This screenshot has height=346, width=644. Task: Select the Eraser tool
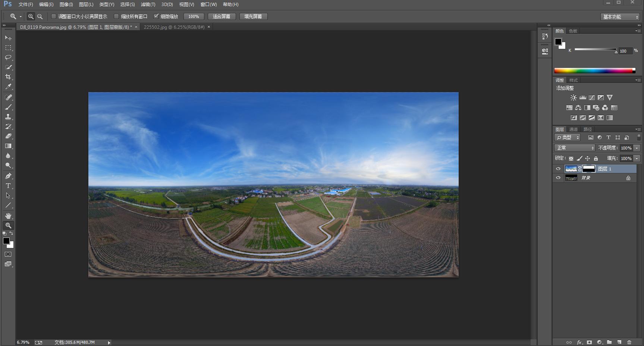8,136
